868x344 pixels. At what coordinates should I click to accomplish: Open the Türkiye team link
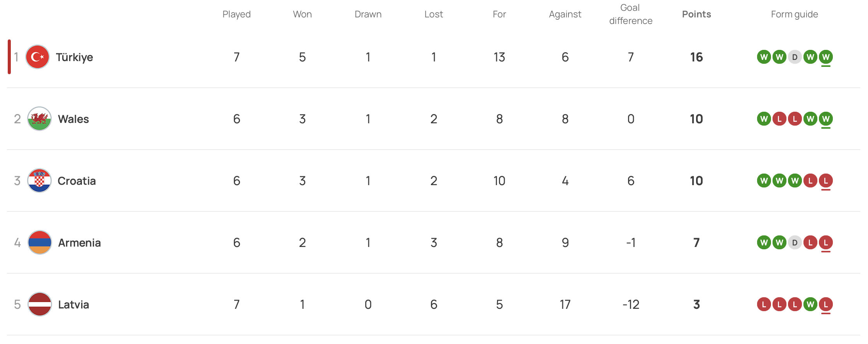[74, 57]
